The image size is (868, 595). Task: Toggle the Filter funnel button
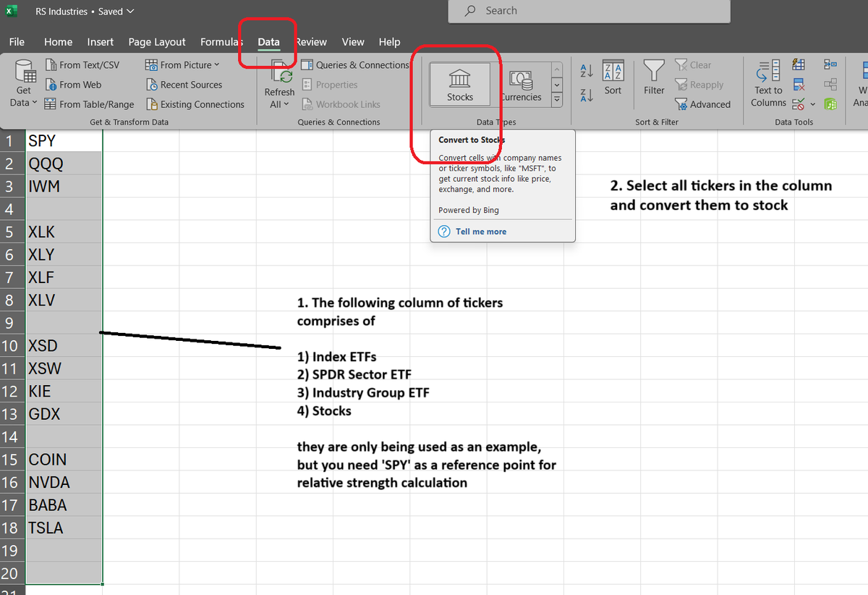coord(654,77)
